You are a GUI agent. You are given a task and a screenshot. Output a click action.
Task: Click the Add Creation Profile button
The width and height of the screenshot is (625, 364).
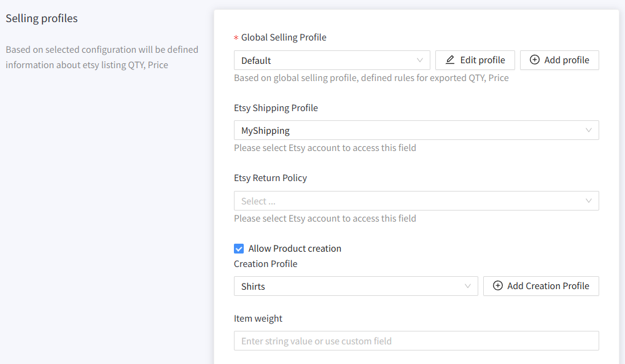[x=541, y=286]
